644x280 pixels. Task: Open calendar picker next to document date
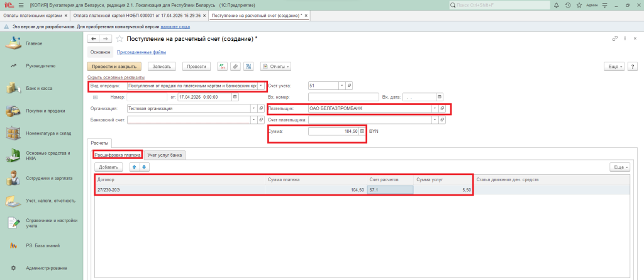tap(235, 97)
